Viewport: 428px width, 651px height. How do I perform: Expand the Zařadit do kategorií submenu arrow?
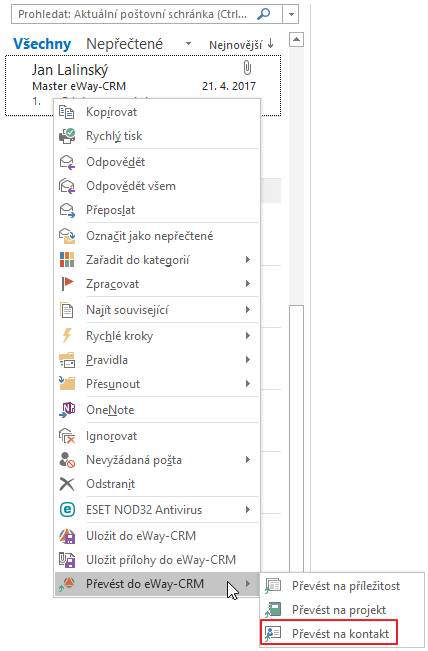coord(248,260)
